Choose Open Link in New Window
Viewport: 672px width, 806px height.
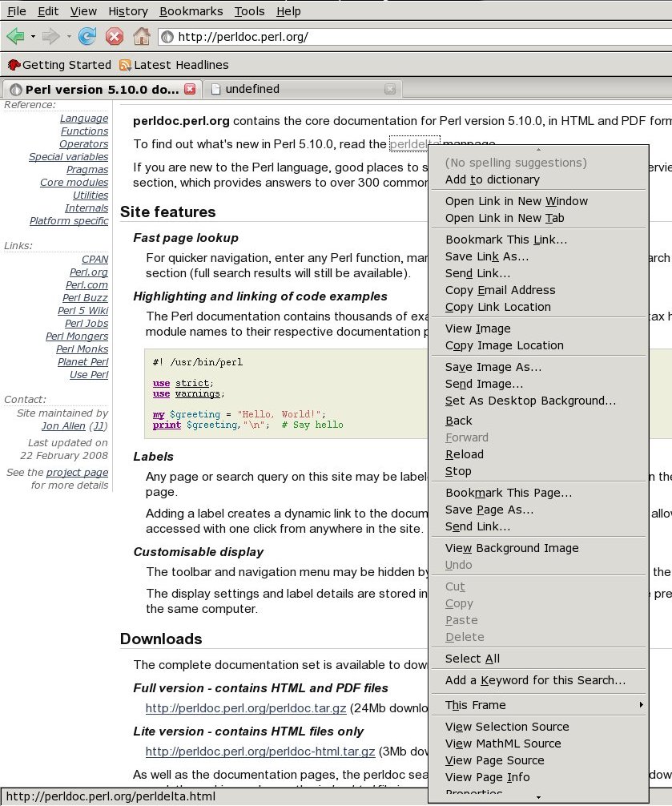(538, 201)
